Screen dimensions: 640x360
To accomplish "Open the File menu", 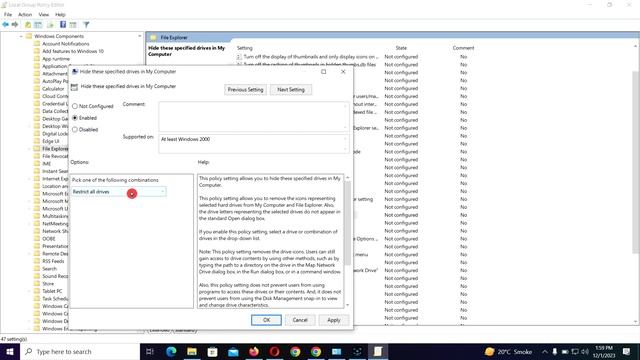I will [8, 14].
